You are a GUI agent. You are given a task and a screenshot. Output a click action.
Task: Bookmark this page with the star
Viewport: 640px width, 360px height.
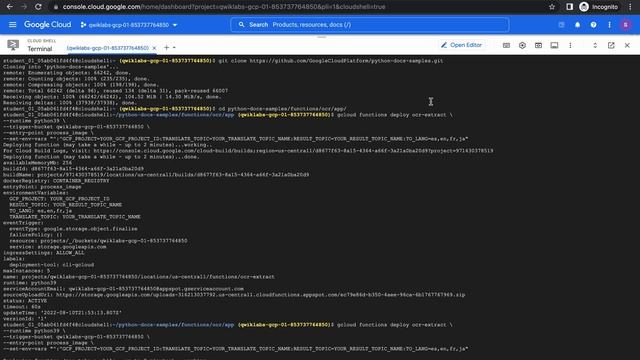[x=552, y=7]
